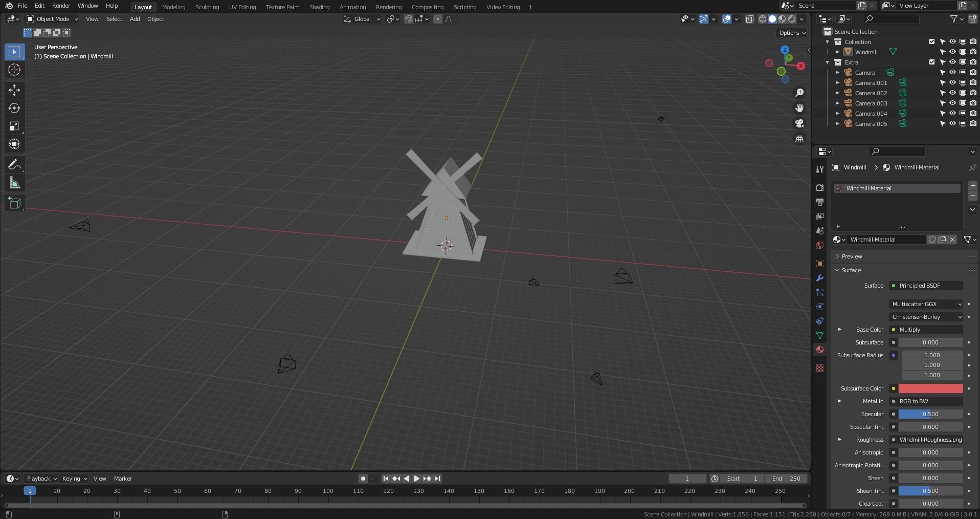
Task: Select the Transform tool
Action: pos(14,144)
